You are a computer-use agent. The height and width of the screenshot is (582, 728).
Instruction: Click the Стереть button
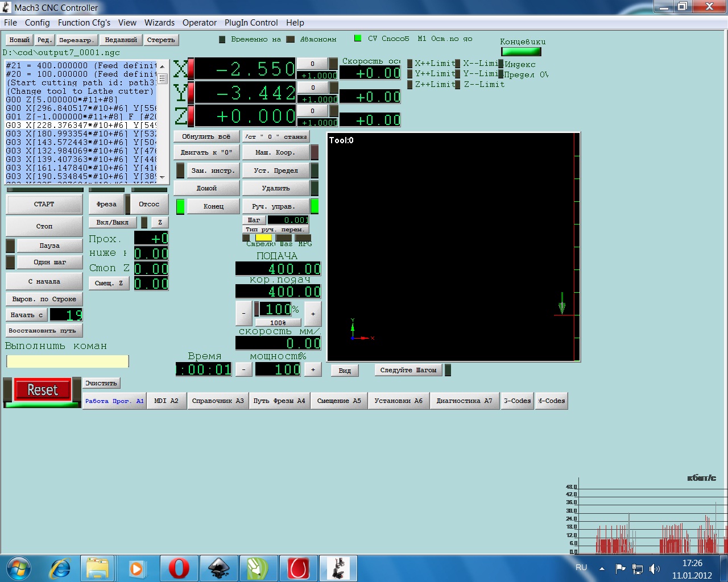tap(161, 40)
